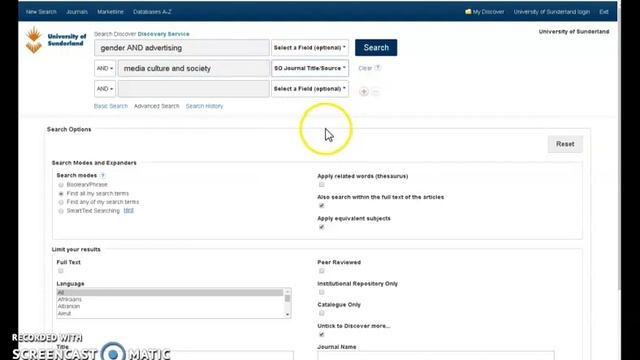Remove a search row with minus icon
This screenshot has width=640, height=360.
376,92
